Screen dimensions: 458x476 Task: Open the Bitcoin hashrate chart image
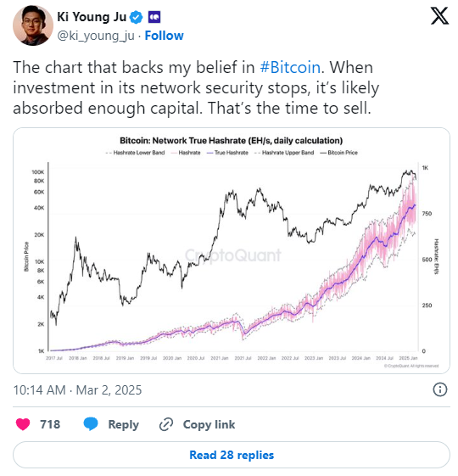(x=232, y=250)
